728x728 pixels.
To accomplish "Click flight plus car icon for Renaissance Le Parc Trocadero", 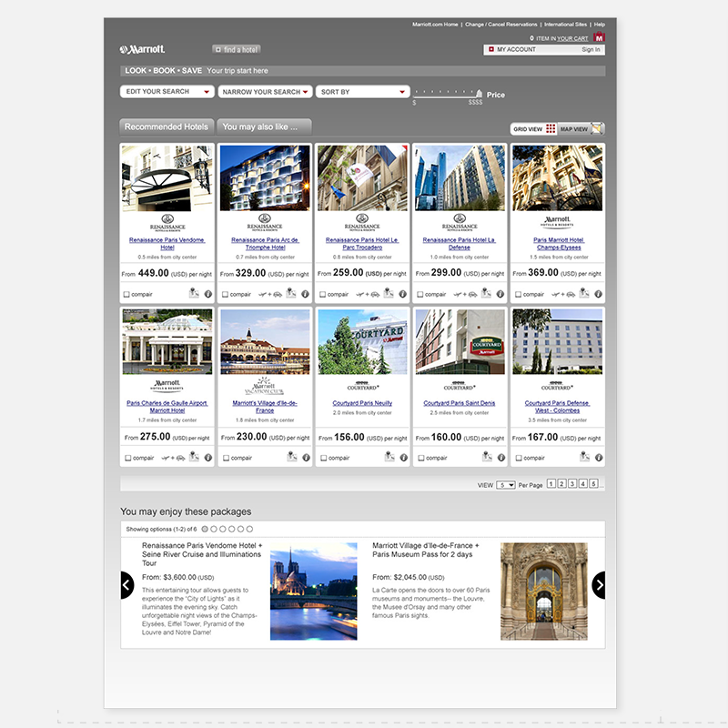I will click(368, 294).
